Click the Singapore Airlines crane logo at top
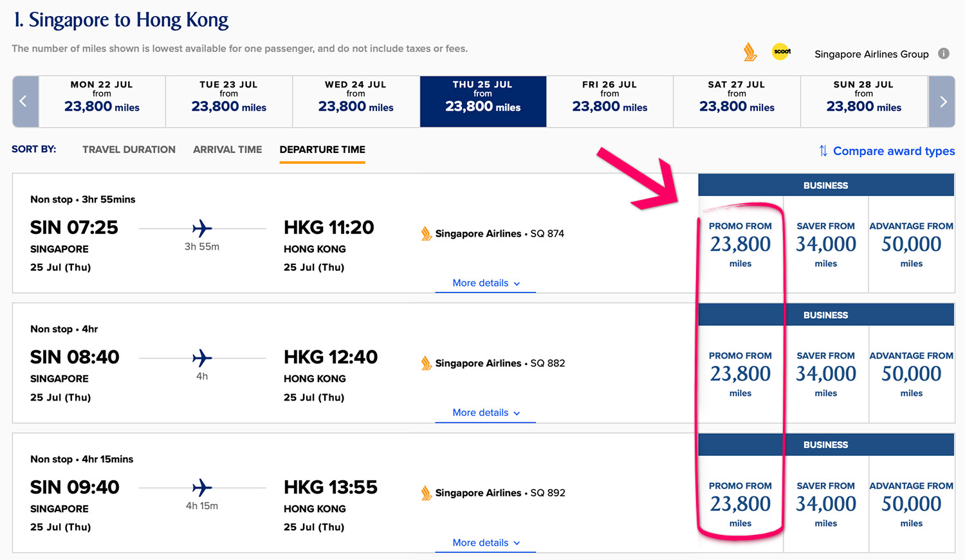Screen dimensions: 965x560 point(750,52)
